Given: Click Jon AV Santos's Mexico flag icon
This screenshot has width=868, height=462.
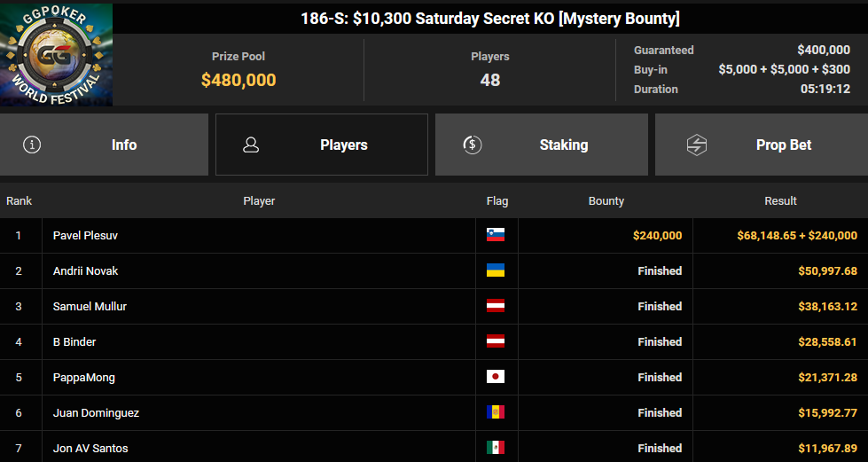Looking at the screenshot, I should (496, 448).
